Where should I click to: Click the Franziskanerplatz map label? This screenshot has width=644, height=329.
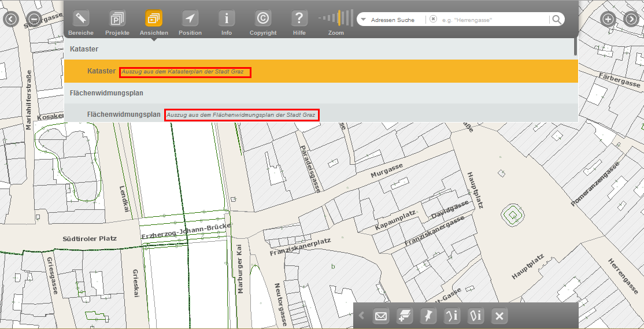click(x=300, y=247)
